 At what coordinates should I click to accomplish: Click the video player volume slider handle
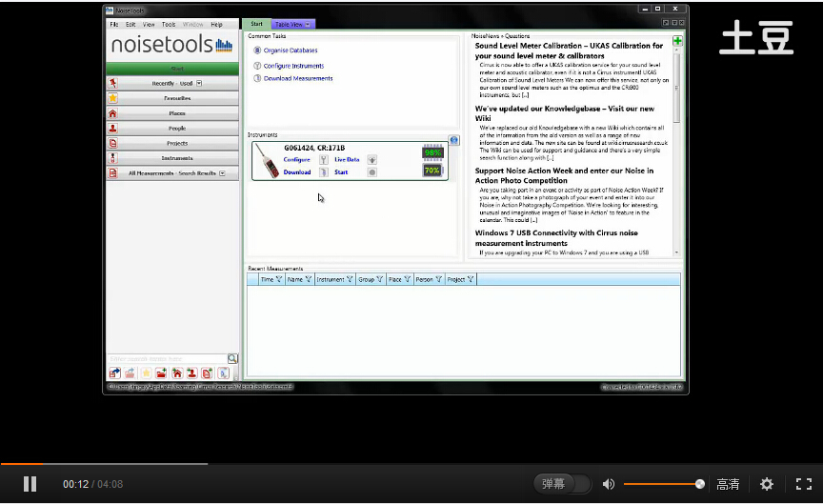click(x=700, y=484)
